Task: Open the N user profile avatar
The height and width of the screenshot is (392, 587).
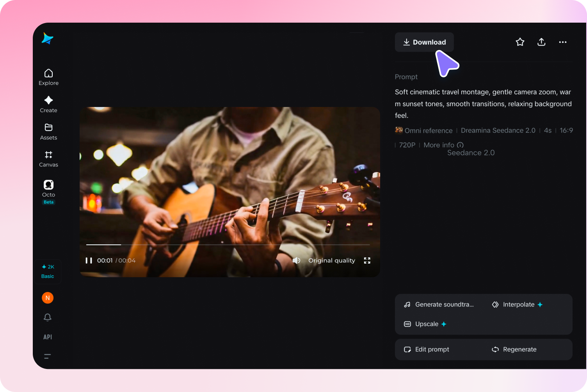Action: click(48, 298)
